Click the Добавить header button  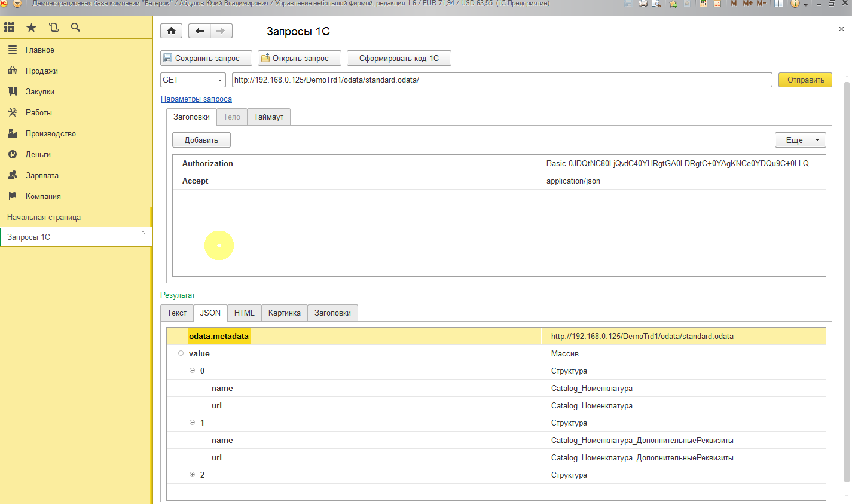tap(201, 140)
